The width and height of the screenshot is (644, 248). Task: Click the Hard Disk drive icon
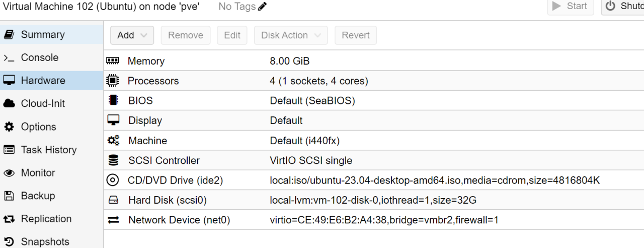(x=113, y=200)
